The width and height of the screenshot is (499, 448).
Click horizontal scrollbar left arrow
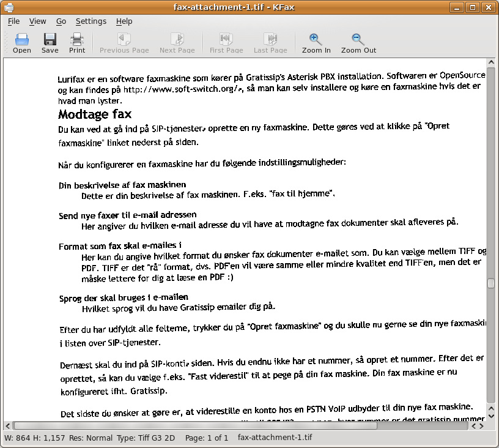(8, 426)
